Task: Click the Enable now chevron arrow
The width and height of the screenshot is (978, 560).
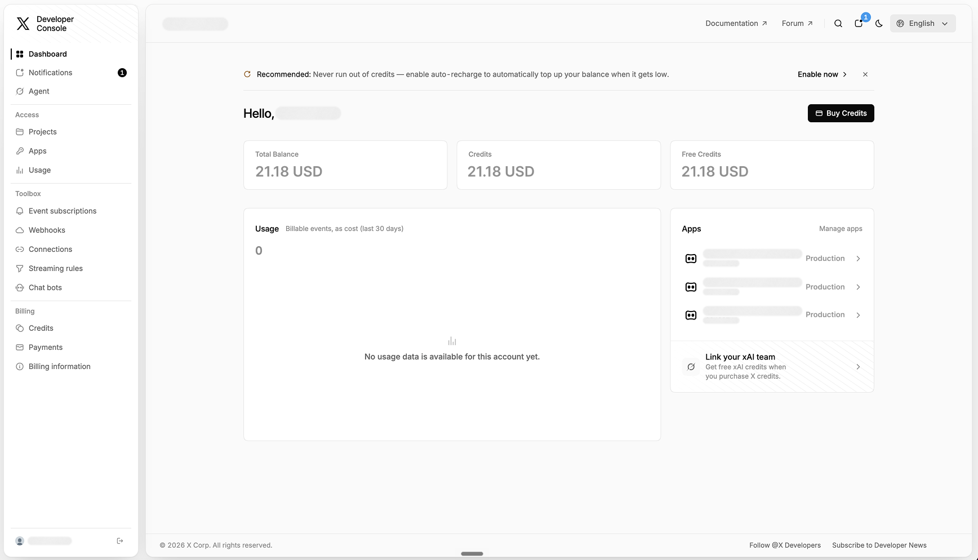Action: [844, 74]
